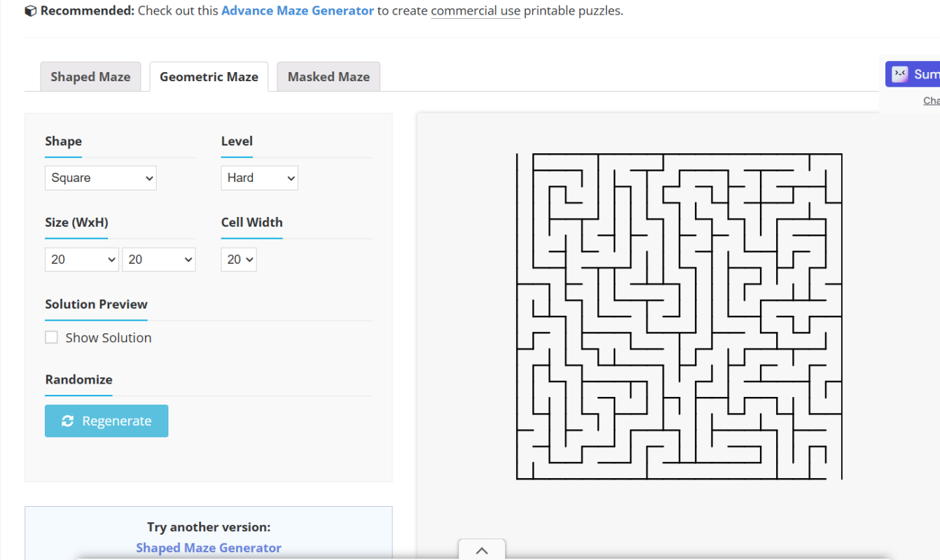Open the Level dropdown showing Hard

[259, 178]
